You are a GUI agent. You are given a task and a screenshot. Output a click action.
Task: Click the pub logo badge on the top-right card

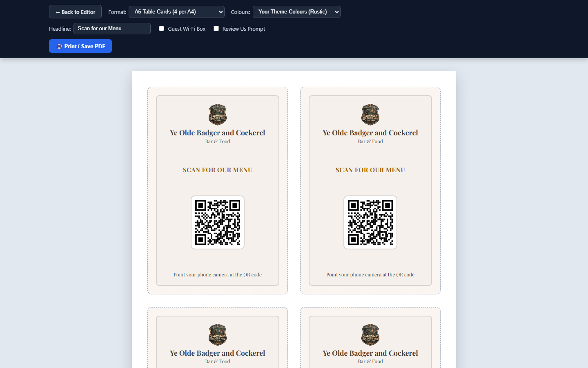pos(370,114)
